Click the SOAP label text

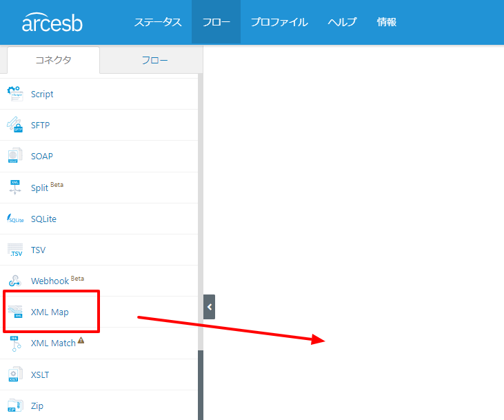click(x=42, y=157)
